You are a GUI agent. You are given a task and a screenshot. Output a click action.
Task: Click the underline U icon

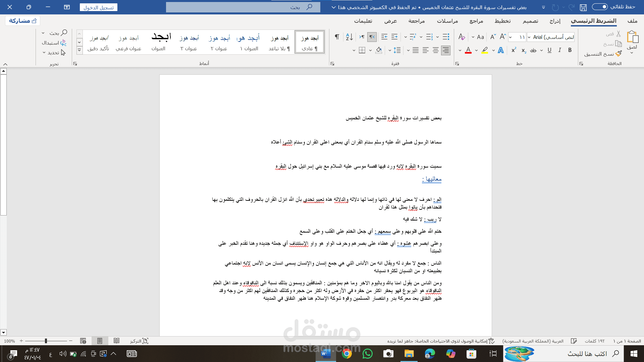[x=549, y=50]
